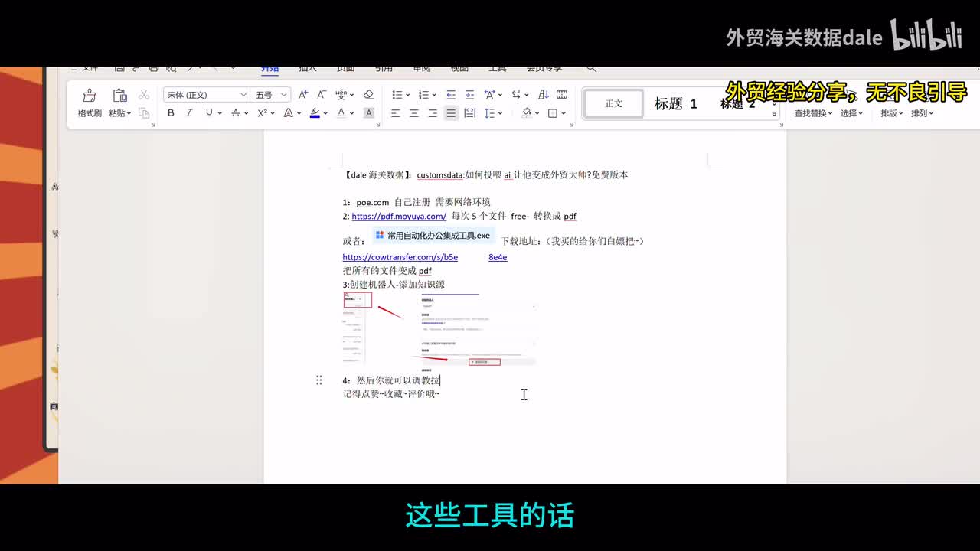Click the character shading A icon

[368, 113]
